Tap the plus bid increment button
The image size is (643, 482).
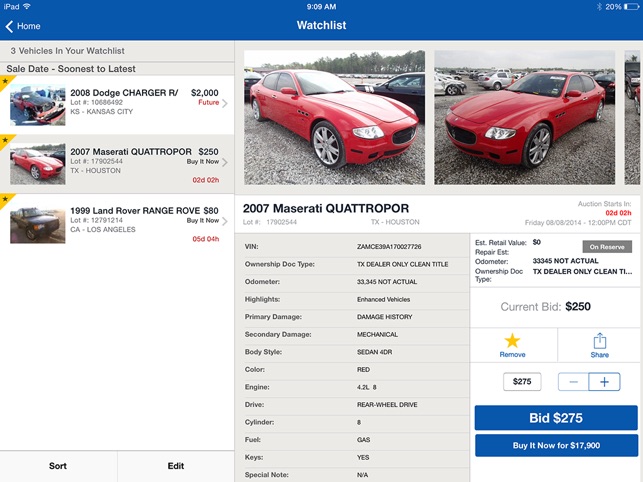(x=604, y=382)
